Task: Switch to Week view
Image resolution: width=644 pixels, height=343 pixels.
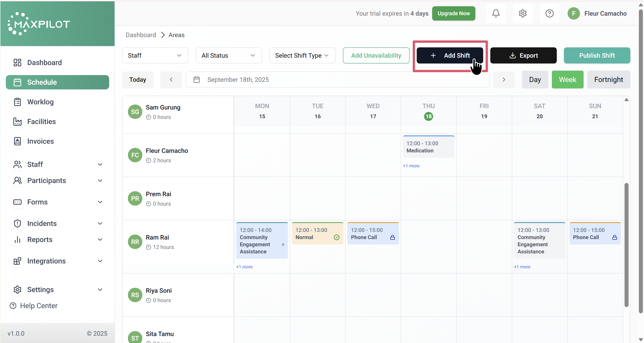Action: (567, 80)
